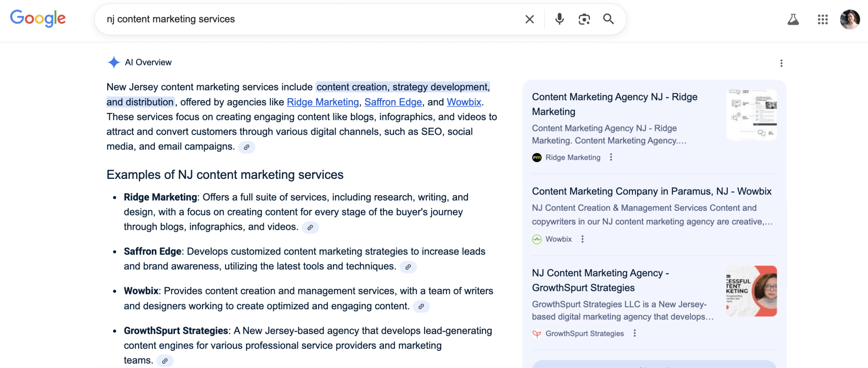Open the Google apps grid
The image size is (868, 368).
coord(823,19)
